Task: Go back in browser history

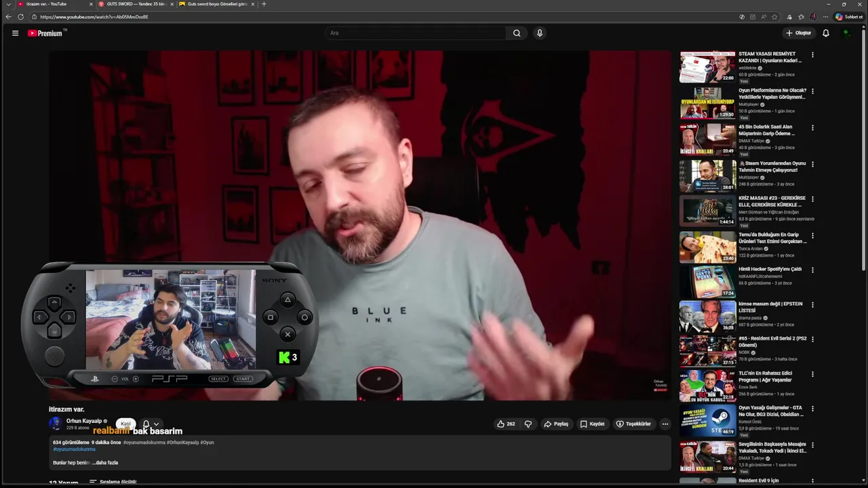Action: pos(9,17)
